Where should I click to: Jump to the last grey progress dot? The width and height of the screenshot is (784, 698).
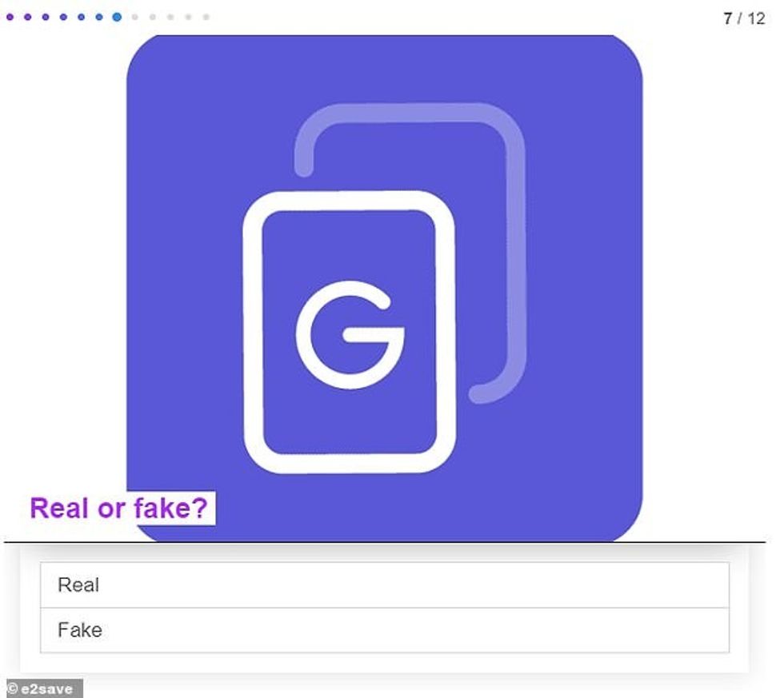206,17
